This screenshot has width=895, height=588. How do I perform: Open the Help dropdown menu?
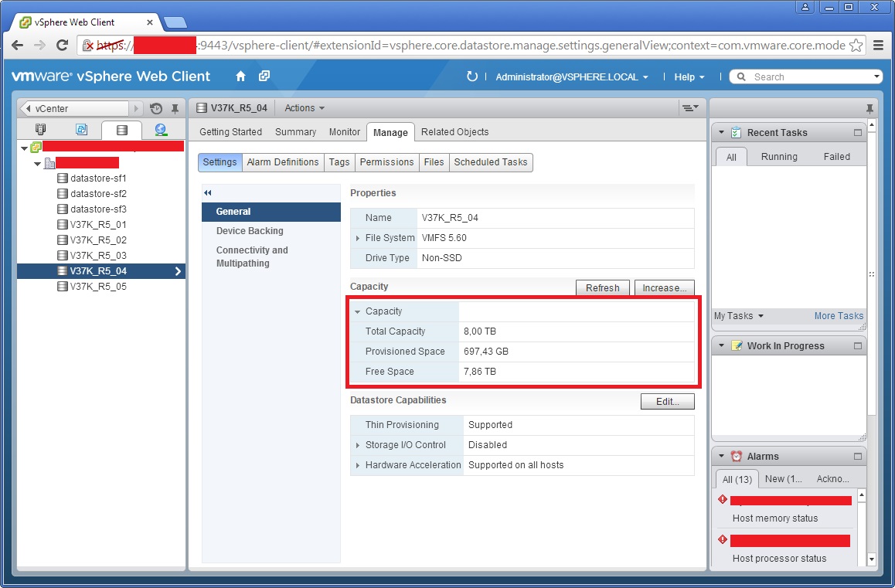click(689, 77)
